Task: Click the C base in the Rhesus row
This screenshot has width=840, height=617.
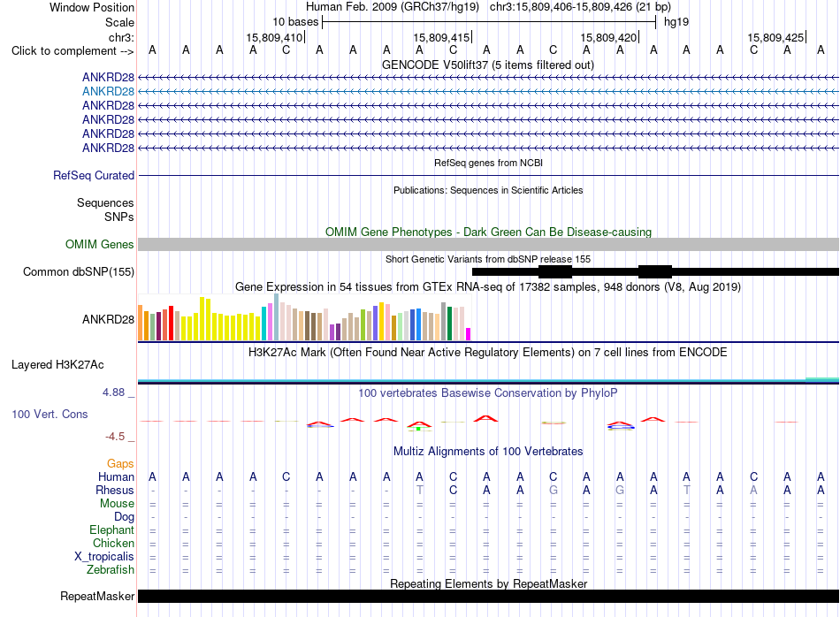Action: coord(454,490)
